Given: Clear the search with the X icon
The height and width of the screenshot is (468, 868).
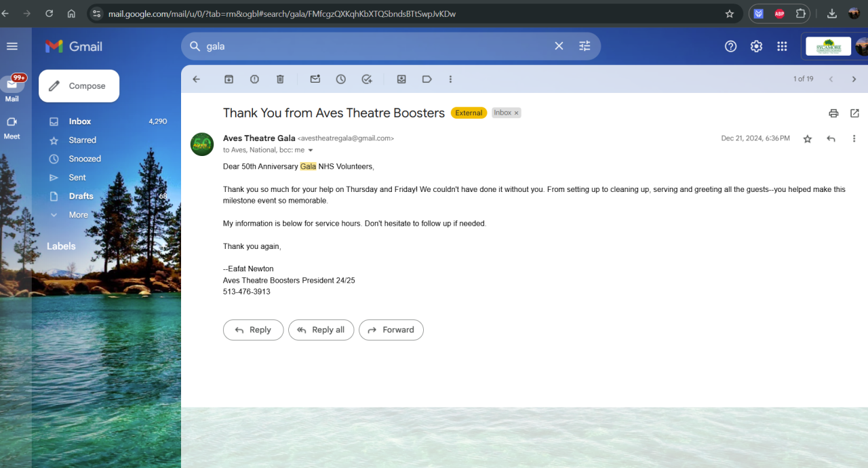Looking at the screenshot, I should coord(559,46).
